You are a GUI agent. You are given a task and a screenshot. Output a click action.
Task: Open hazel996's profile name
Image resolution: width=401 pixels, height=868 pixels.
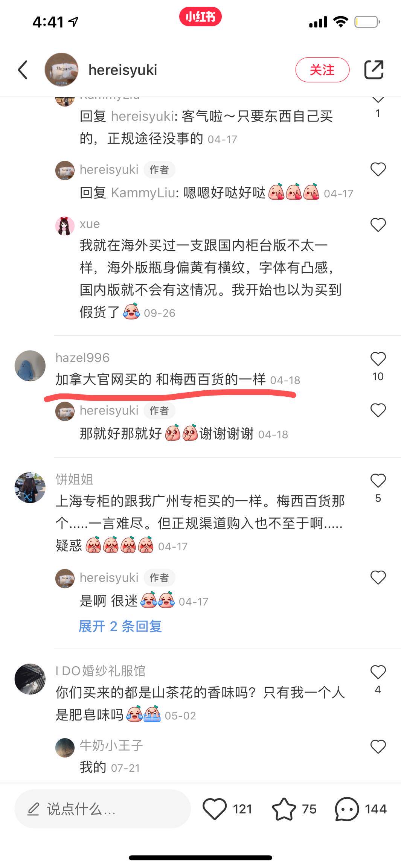pyautogui.click(x=82, y=358)
